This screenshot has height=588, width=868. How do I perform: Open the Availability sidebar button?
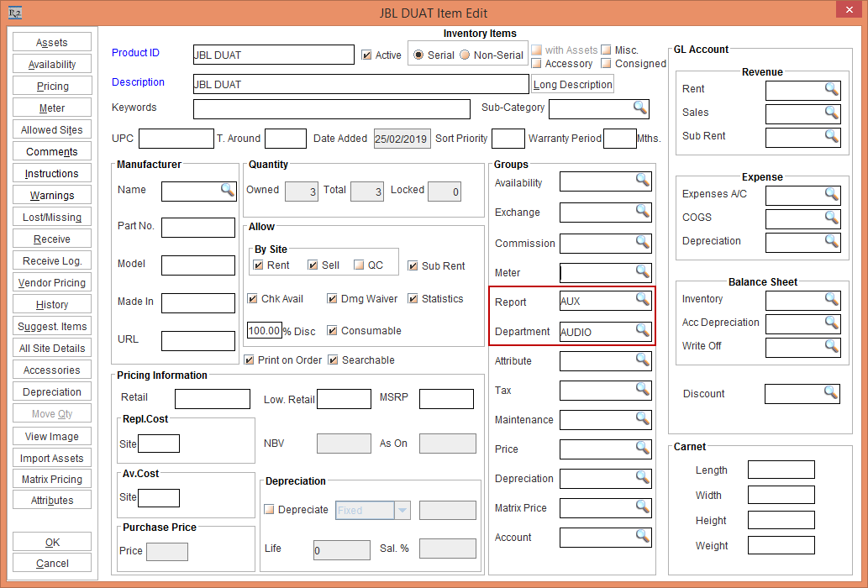[52, 64]
